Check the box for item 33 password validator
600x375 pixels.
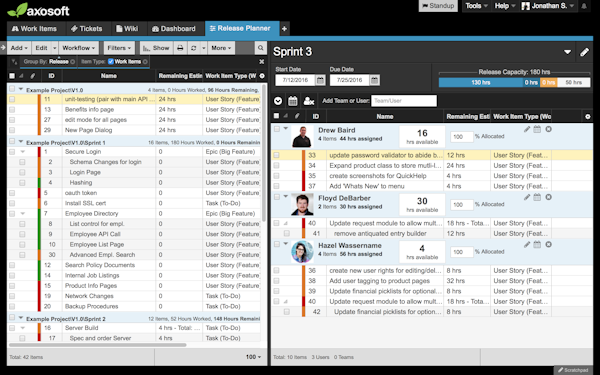[x=276, y=155]
